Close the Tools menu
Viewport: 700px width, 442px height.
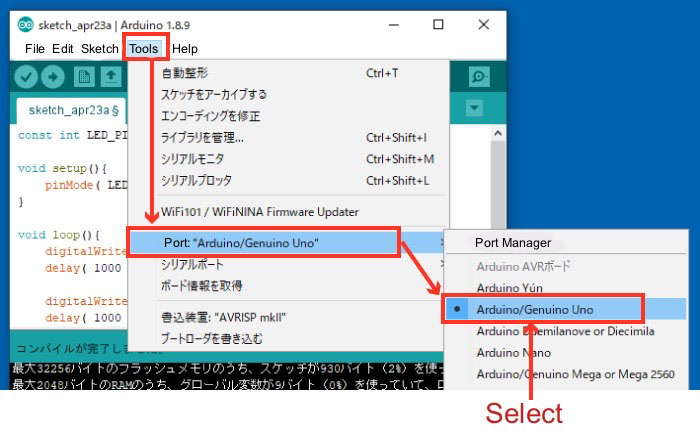point(144,49)
